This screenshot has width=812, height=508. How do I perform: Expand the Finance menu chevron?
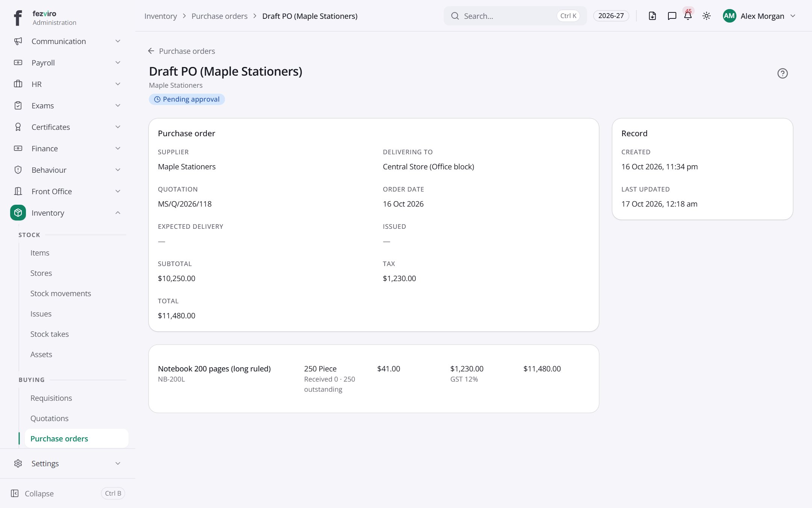(118, 149)
